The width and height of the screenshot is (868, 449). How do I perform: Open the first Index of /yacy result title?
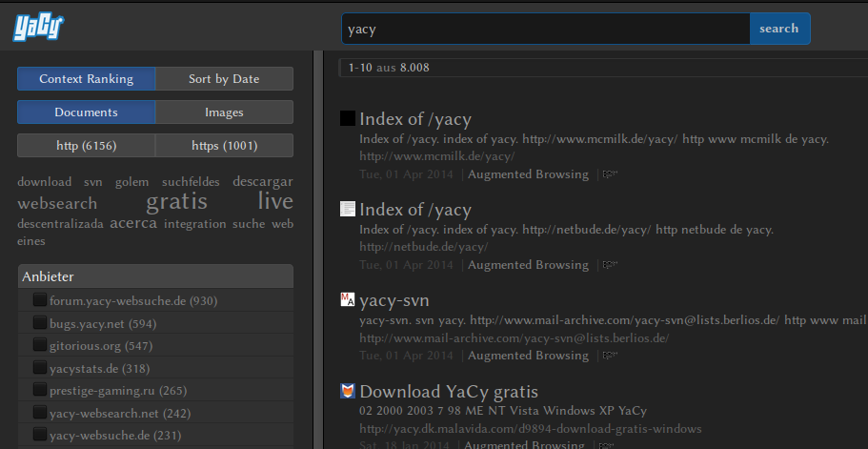[415, 119]
